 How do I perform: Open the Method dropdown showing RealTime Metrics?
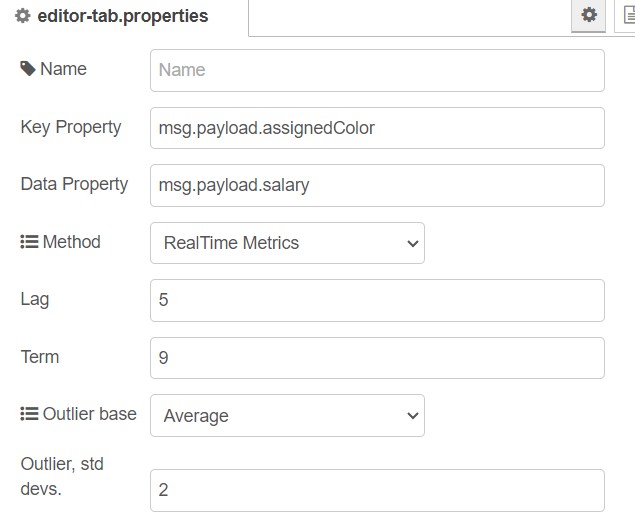pos(287,243)
